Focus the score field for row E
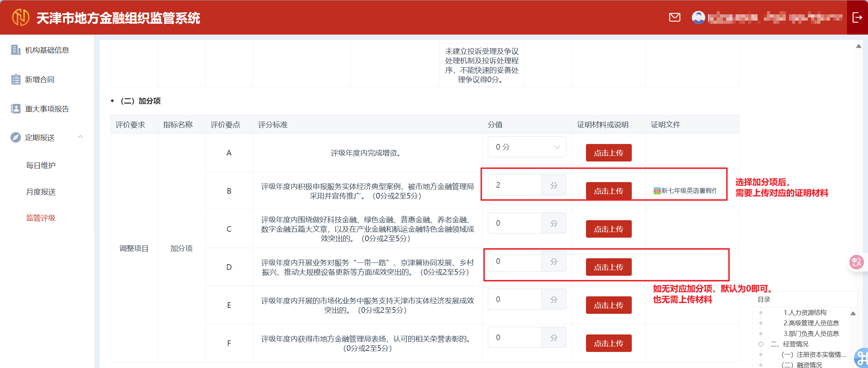The image size is (868, 368). pos(515,299)
